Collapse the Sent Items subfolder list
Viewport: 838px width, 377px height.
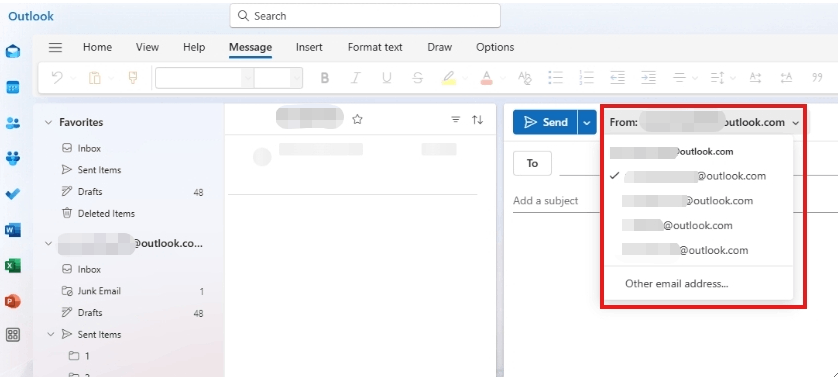51,334
